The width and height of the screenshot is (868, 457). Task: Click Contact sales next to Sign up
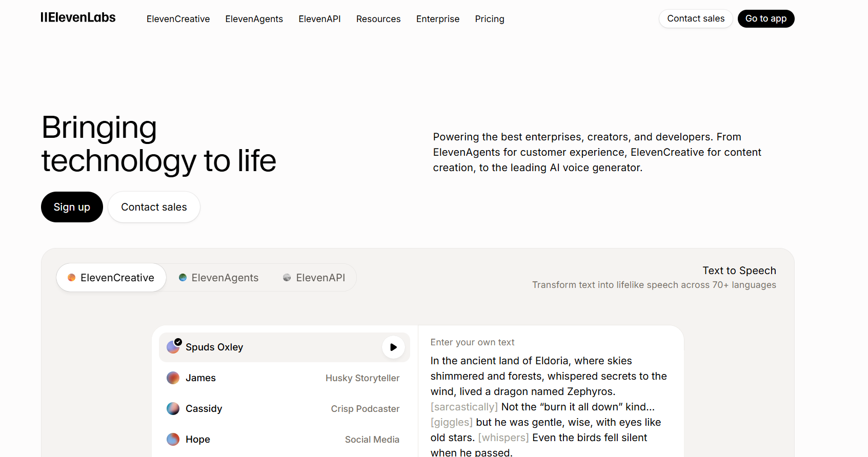154,207
